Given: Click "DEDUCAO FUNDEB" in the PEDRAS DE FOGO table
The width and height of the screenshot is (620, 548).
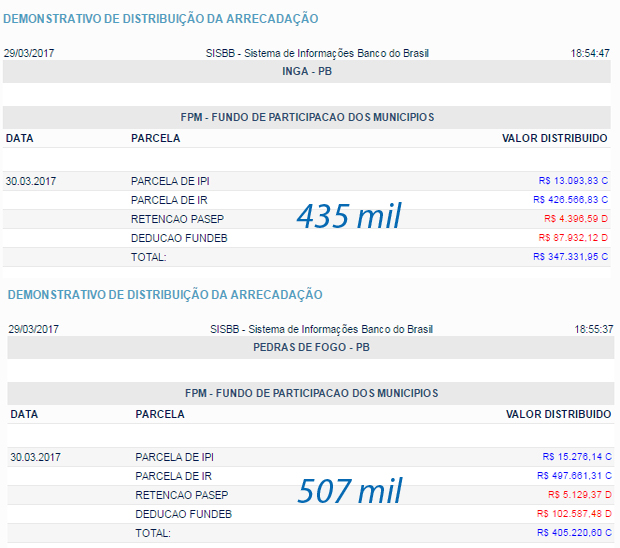Looking at the screenshot, I should 183,514.
